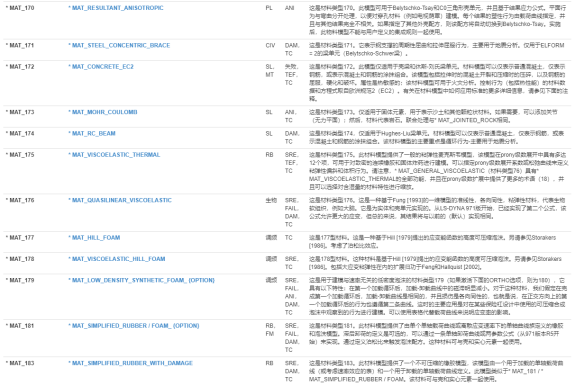
Task: Open the MAT_STEEL_CONCENTRIC_BRACE link
Action: pyautogui.click(x=119, y=45)
